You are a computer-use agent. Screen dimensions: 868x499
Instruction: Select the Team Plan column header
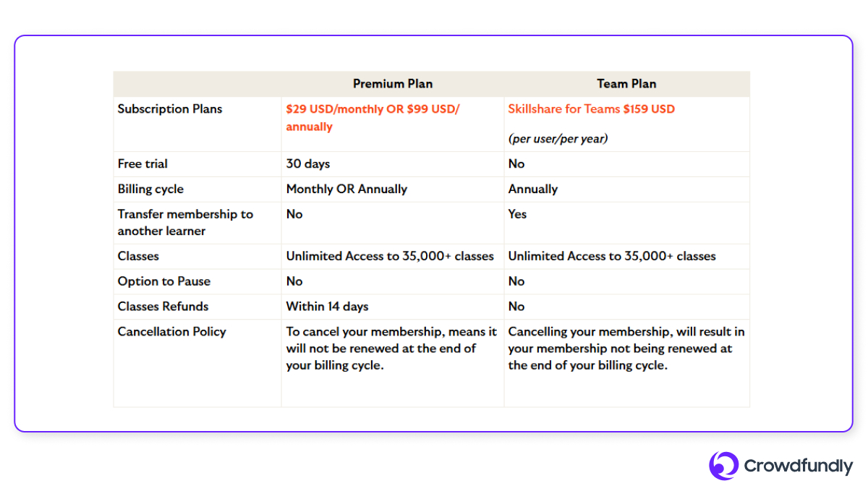point(626,84)
